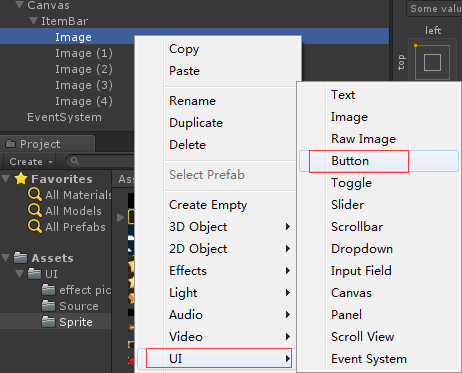Collapse the Canvas hierarchy node
462x373 pixels.
tap(20, 5)
